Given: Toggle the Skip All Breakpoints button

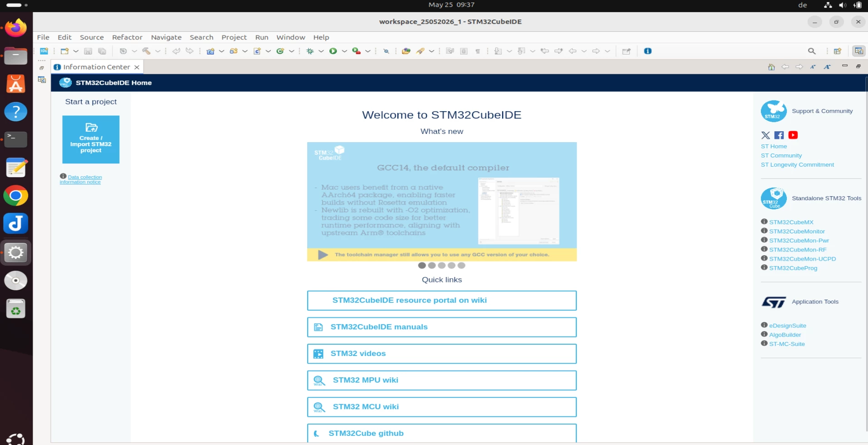Looking at the screenshot, I should click(x=386, y=51).
